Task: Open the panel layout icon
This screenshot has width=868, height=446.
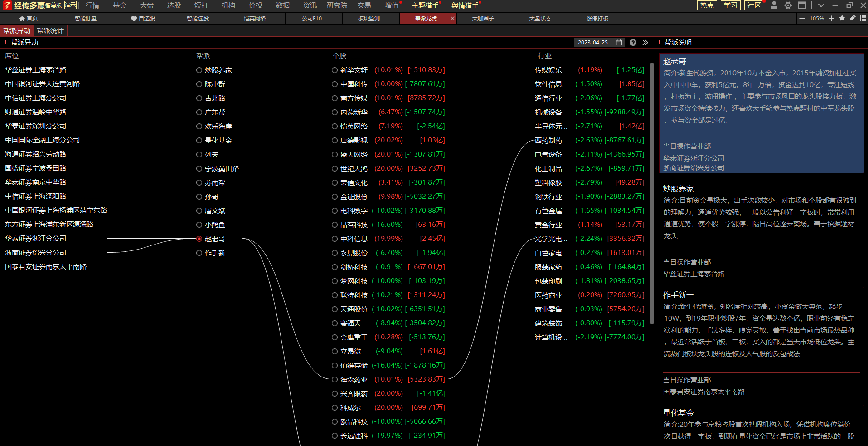Action: tap(863, 18)
